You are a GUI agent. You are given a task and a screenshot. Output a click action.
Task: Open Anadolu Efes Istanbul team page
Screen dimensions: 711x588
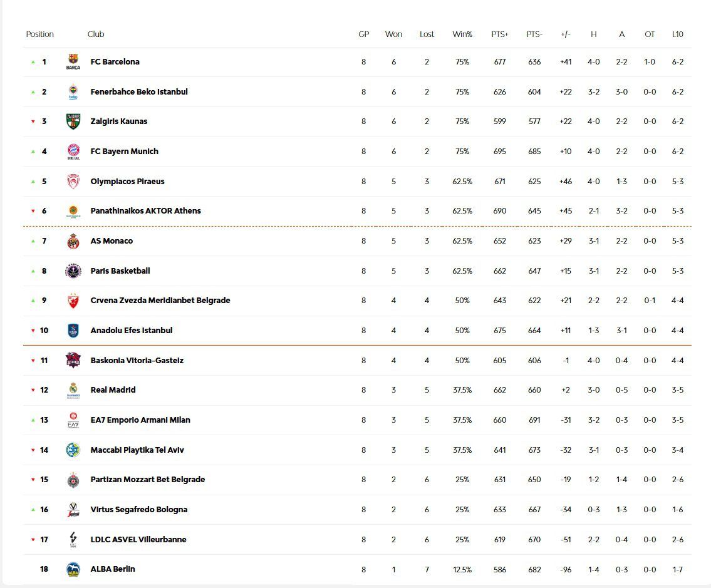point(132,331)
